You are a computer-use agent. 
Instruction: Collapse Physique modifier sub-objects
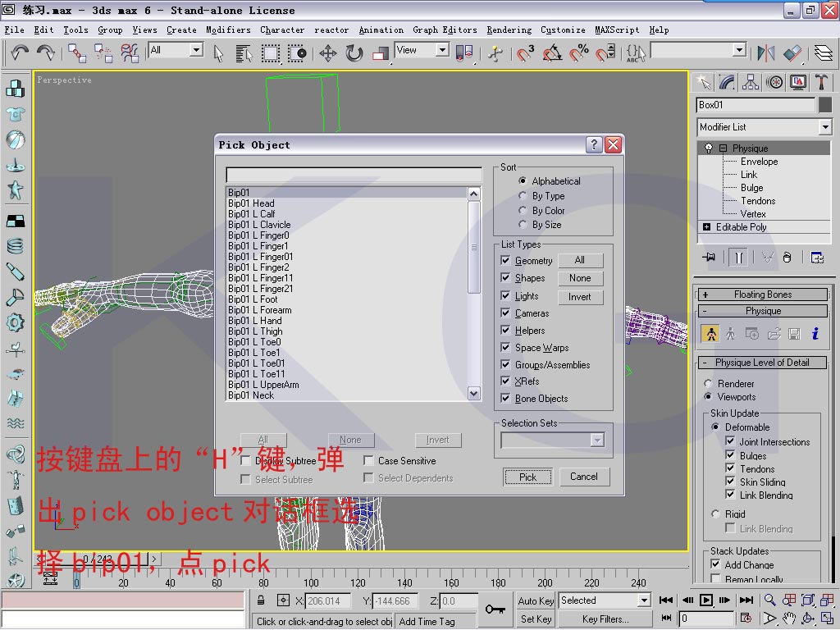[724, 148]
